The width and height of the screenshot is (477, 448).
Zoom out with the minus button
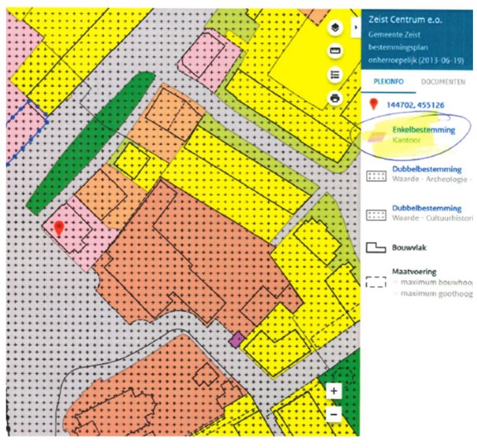pos(334,414)
